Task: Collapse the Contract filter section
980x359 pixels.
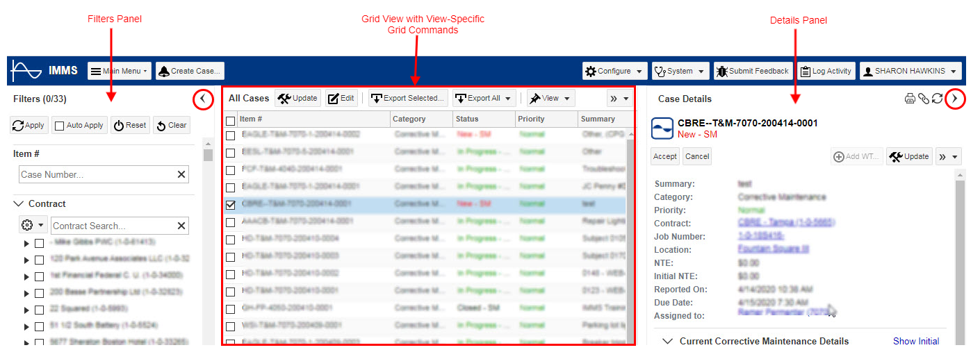Action: point(18,204)
